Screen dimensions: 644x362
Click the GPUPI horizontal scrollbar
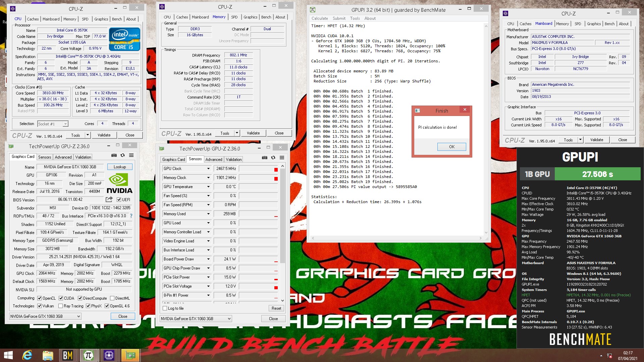396,238
